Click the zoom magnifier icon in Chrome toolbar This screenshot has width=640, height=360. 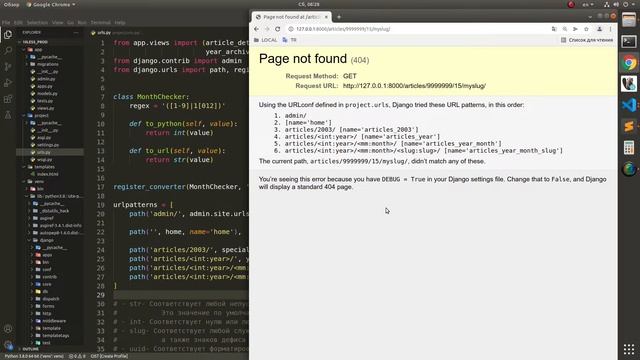pos(564,29)
